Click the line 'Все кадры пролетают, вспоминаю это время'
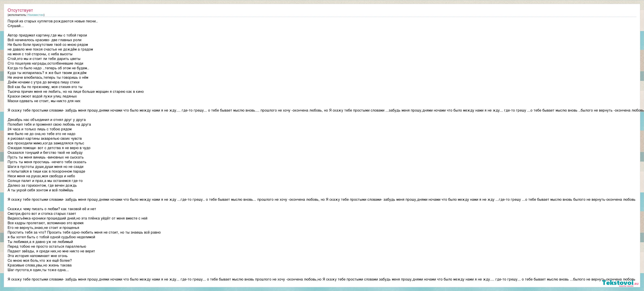 click(x=46, y=223)
